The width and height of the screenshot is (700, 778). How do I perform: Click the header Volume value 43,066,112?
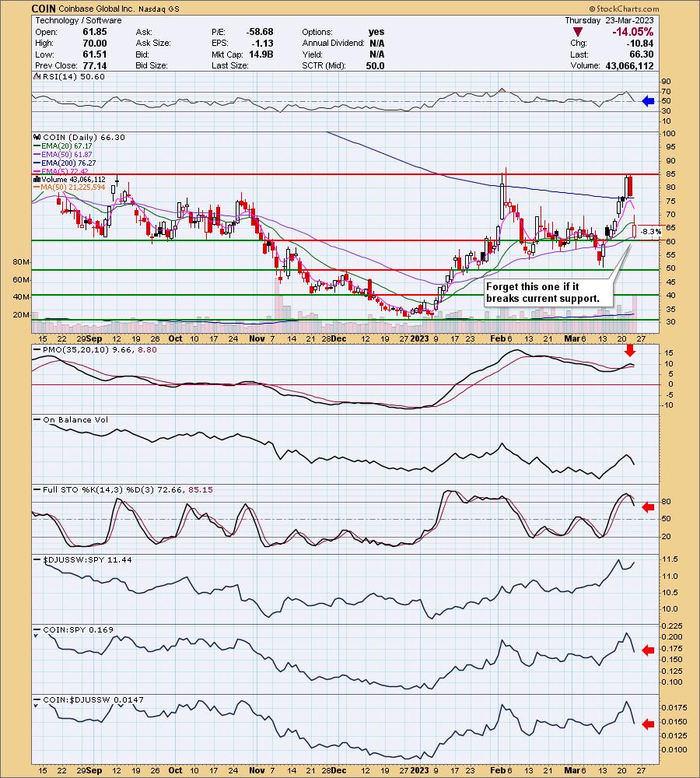tap(629, 65)
